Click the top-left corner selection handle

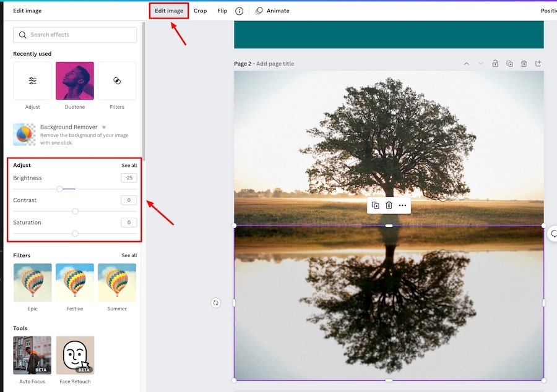tap(234, 226)
